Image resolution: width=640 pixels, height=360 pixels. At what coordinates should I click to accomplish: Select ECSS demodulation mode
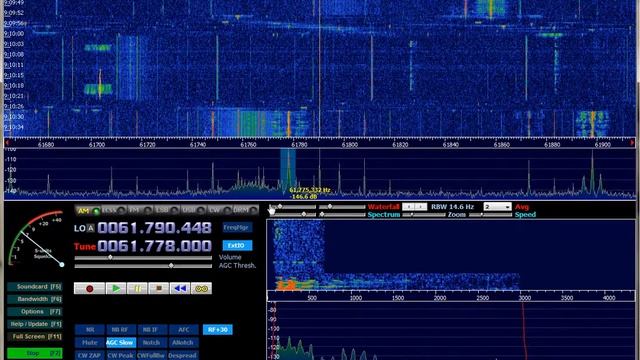[x=114, y=211]
